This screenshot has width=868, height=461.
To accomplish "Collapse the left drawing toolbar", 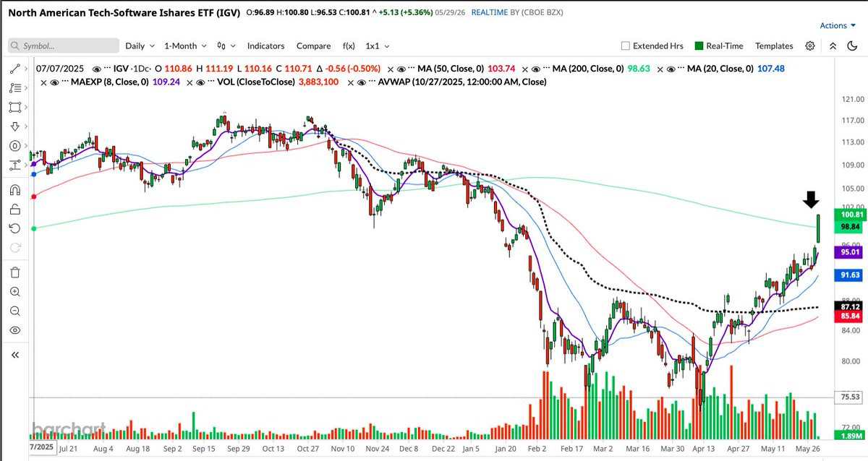I will tap(15, 355).
